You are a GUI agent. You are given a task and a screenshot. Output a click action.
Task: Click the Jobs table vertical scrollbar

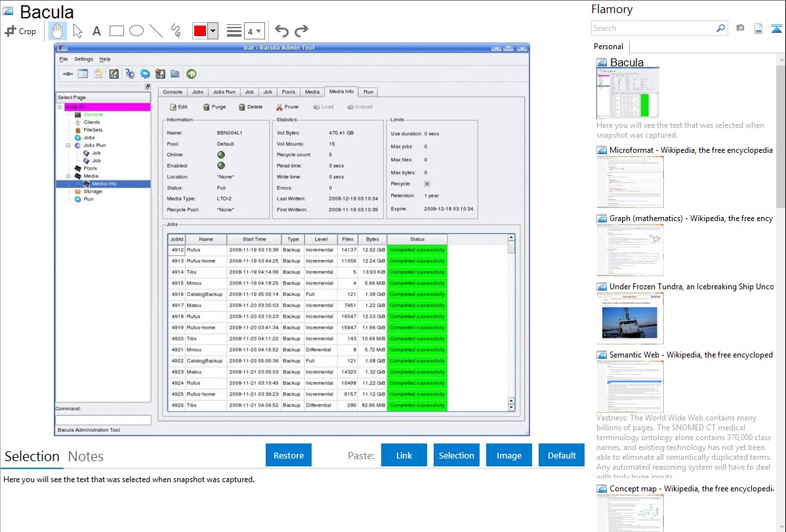tap(511, 322)
